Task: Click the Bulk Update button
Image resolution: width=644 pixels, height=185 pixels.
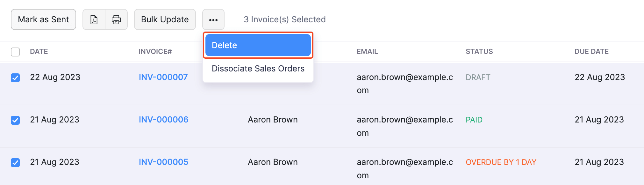Action: click(165, 19)
